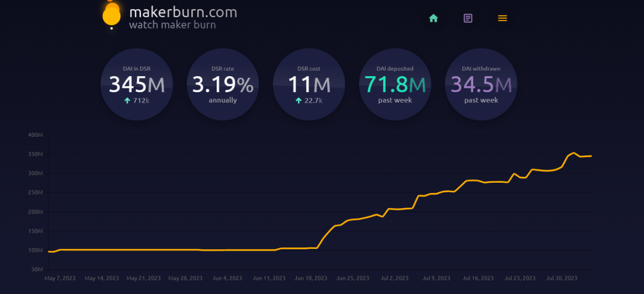
Task: Click the May 7, 2023 x-axis label
Action: [60, 278]
